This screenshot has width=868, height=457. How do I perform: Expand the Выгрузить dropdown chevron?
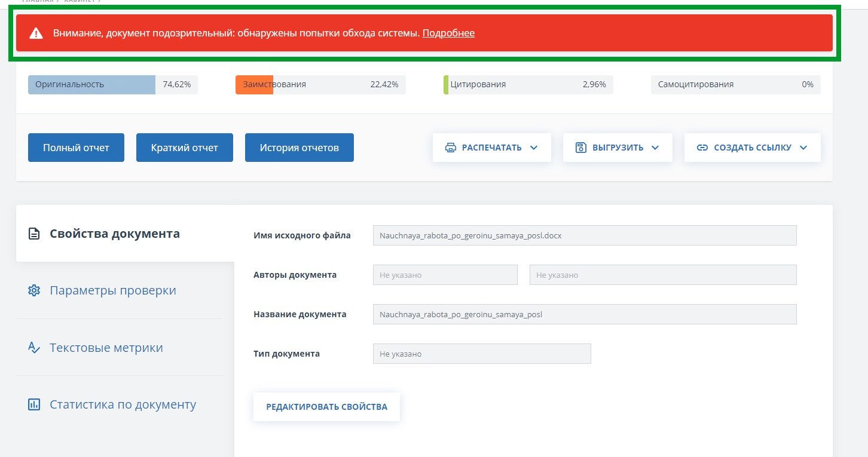click(x=655, y=148)
